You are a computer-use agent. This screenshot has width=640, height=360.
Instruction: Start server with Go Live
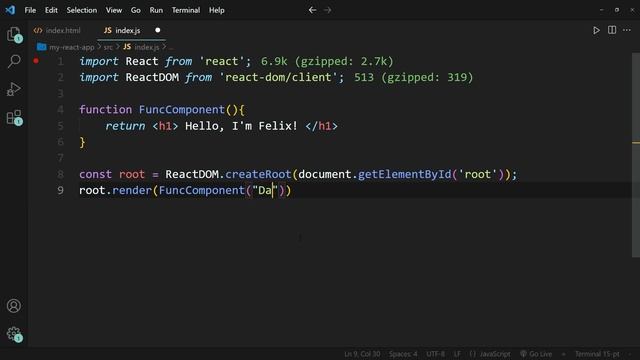(x=536, y=354)
